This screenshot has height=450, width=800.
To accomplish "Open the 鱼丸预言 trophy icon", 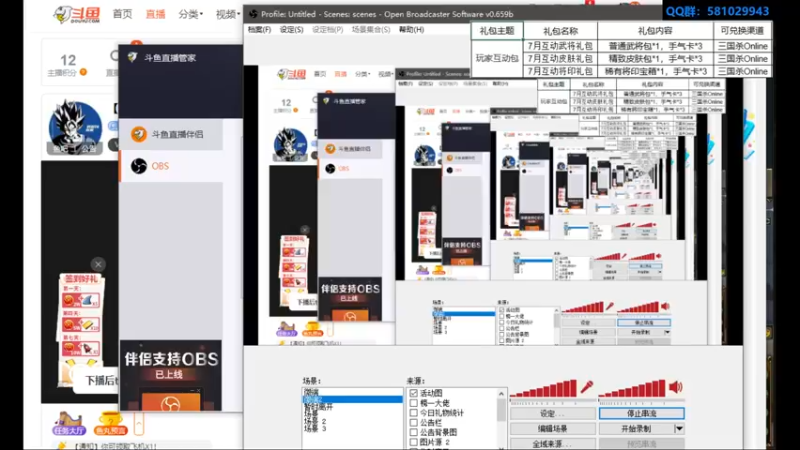I will pyautogui.click(x=110, y=423).
